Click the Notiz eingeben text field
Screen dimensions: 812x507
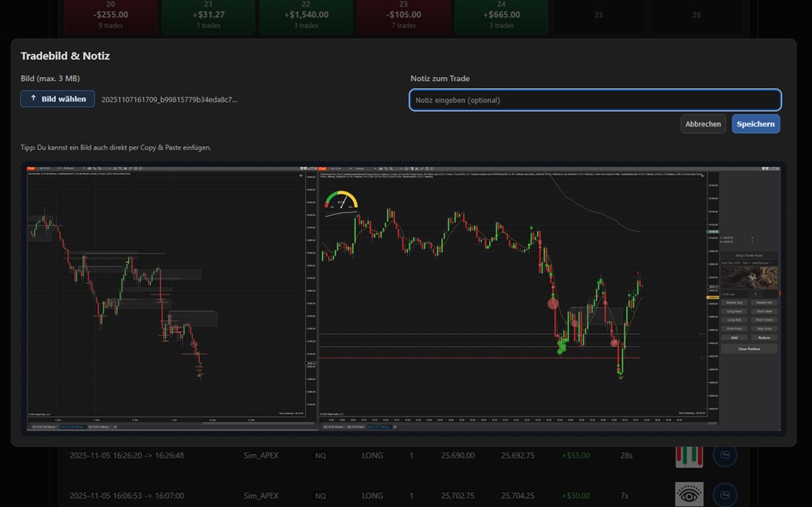pos(595,100)
